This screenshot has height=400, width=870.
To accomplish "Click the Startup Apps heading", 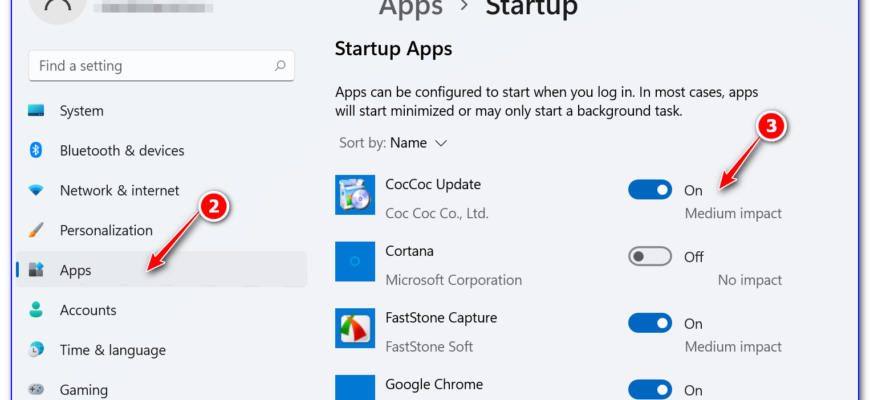I will pyautogui.click(x=393, y=49).
